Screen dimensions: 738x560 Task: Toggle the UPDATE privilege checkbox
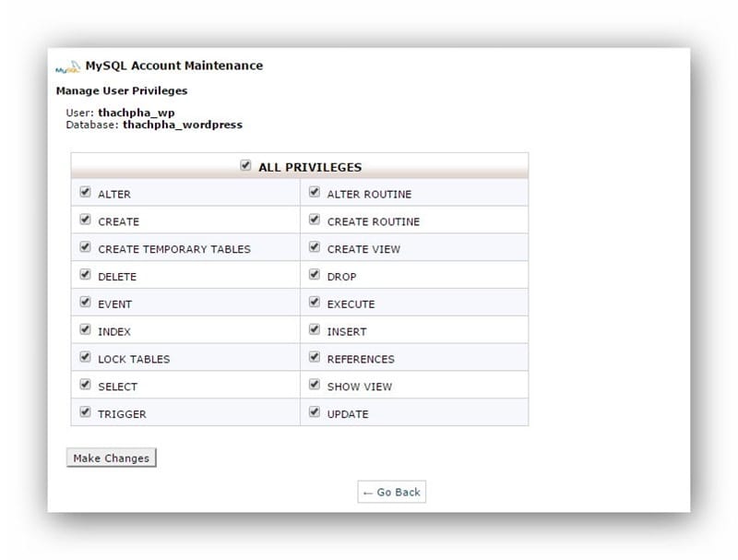315,411
